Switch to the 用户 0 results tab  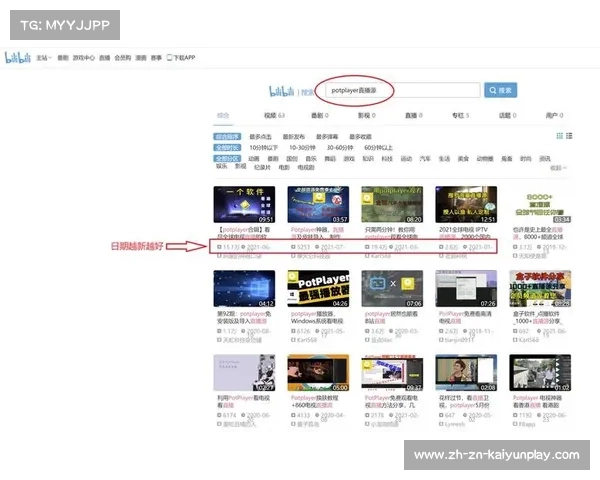click(554, 115)
